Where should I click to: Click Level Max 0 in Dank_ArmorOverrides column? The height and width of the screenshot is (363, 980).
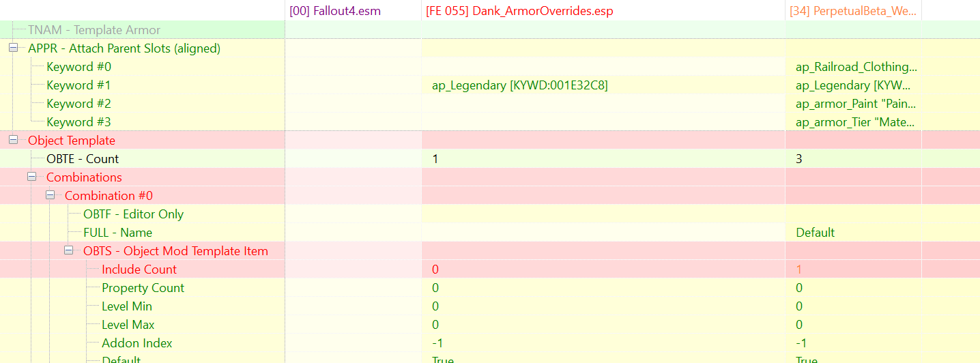(435, 325)
